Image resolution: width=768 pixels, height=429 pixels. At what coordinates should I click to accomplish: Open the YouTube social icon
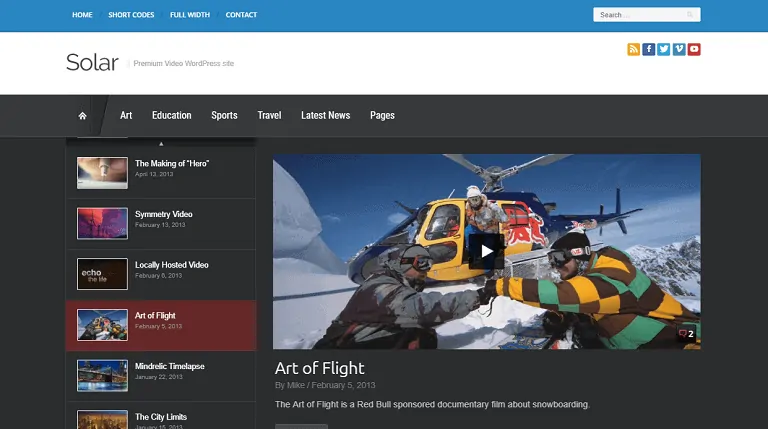[694, 49]
